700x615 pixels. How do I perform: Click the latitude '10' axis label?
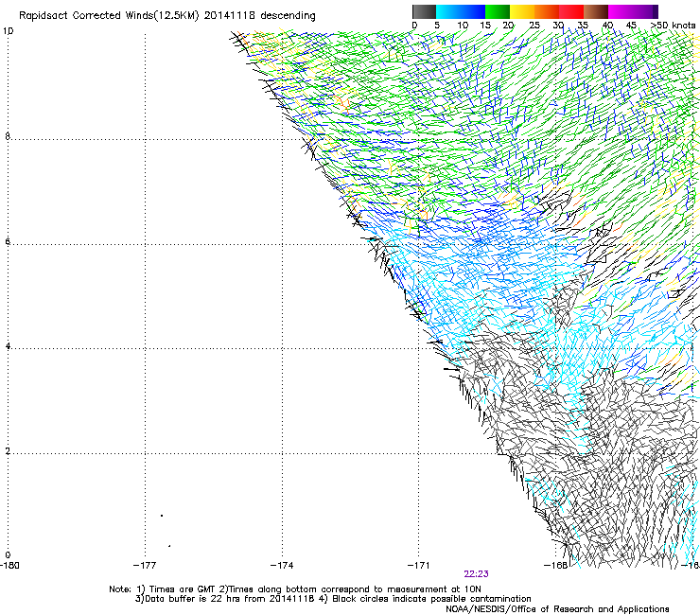(x=8, y=31)
